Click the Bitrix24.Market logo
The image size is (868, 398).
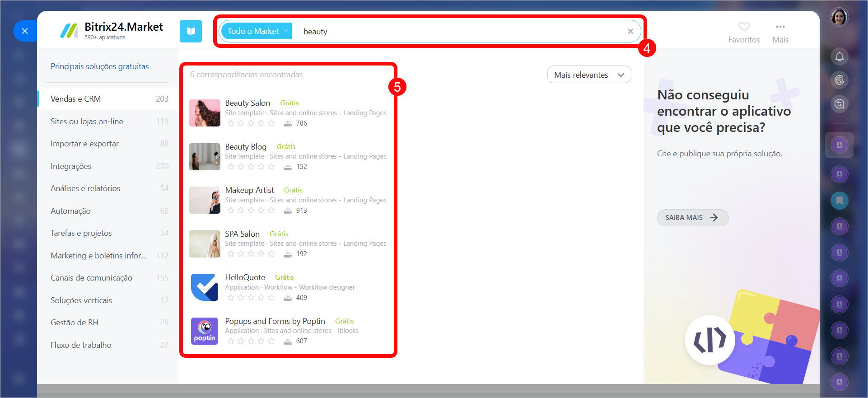(x=111, y=31)
